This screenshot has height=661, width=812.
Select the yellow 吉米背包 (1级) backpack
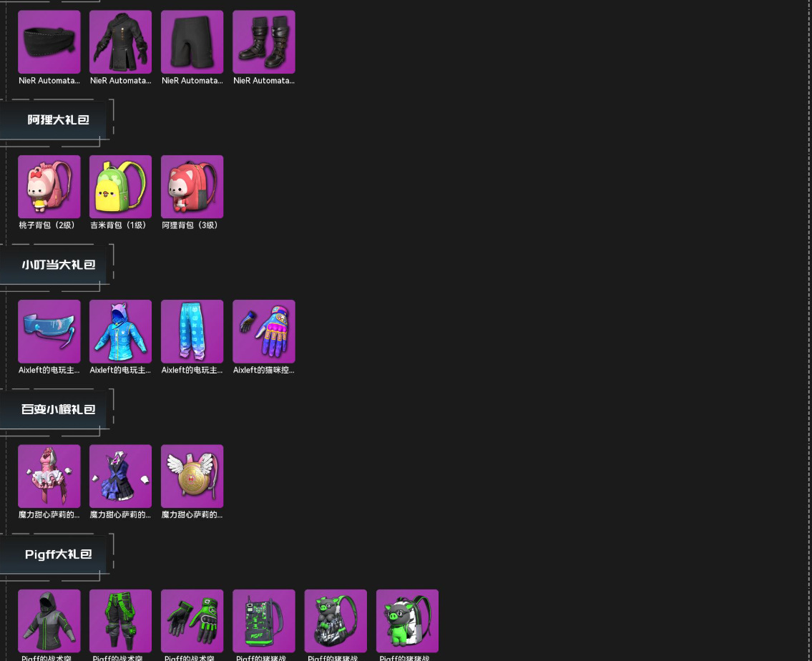coord(121,187)
